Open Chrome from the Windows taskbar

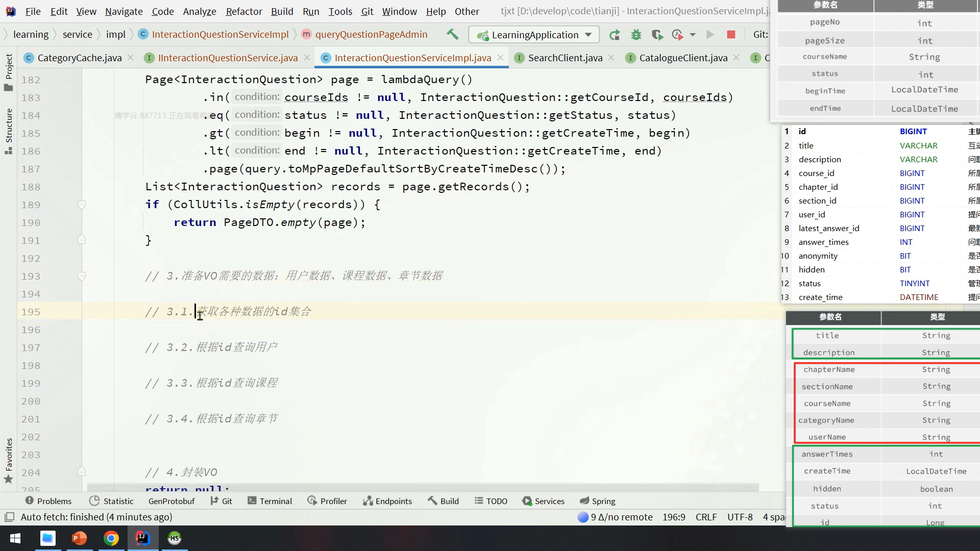click(x=111, y=538)
